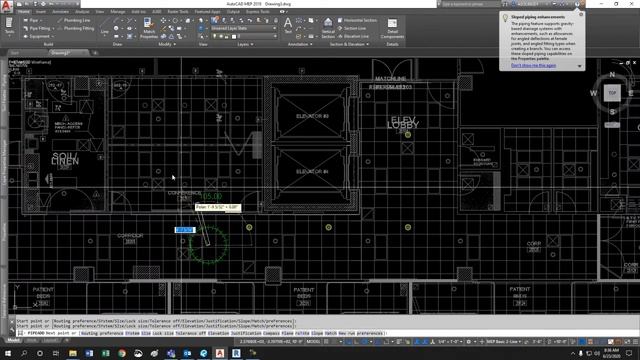
Task: Open the Detail Components tool
Action: (x=392, y=28)
